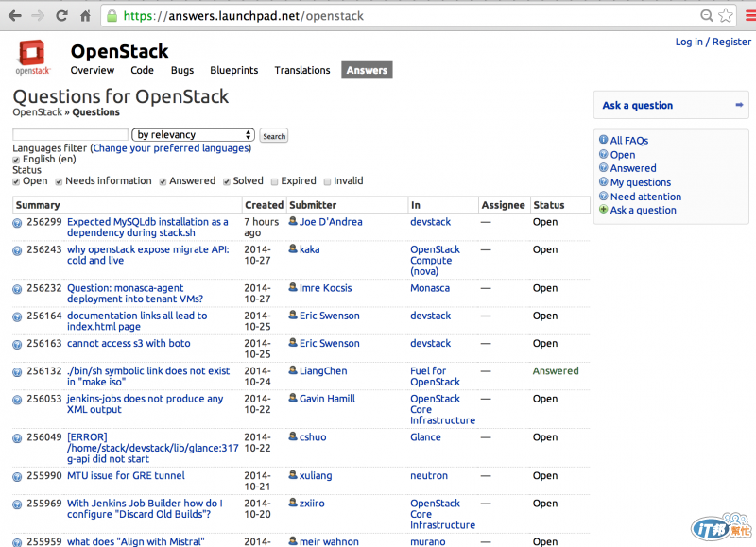Click the person icon next to zxiiro
The width and height of the screenshot is (756, 547).
293,503
